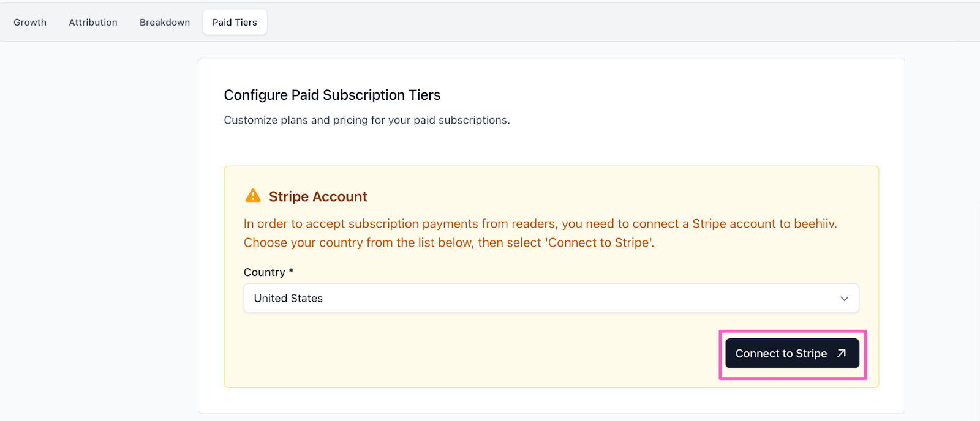
Task: Open the United States country selector
Action: click(551, 298)
